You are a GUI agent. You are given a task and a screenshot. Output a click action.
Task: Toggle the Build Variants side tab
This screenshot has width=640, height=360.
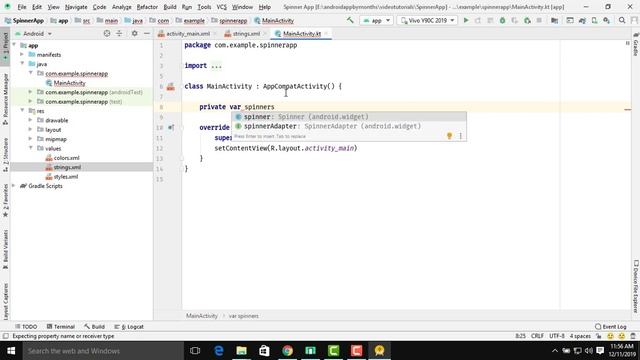tap(5, 249)
